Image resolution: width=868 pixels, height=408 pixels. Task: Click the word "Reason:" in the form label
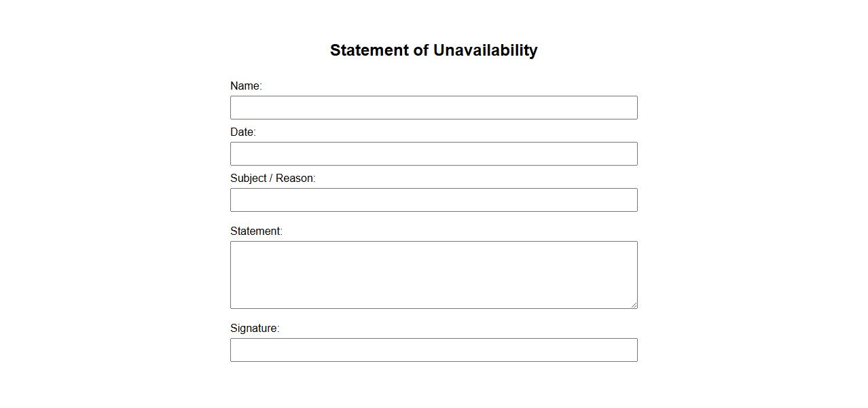click(295, 179)
